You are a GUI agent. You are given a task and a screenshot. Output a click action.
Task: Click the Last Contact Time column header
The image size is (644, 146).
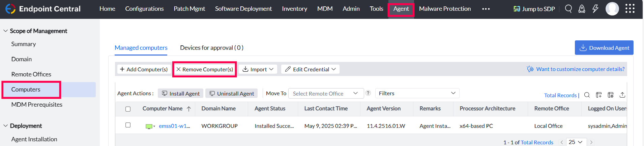pos(326,108)
